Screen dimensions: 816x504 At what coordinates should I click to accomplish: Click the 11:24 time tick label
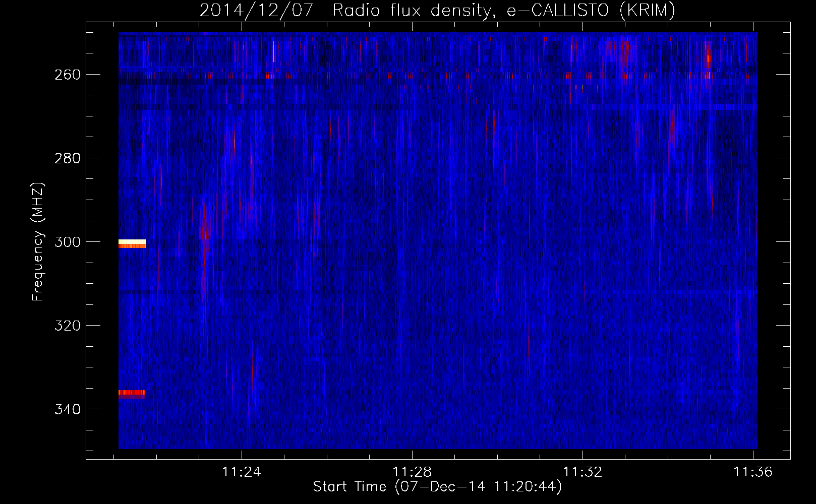[242, 472]
